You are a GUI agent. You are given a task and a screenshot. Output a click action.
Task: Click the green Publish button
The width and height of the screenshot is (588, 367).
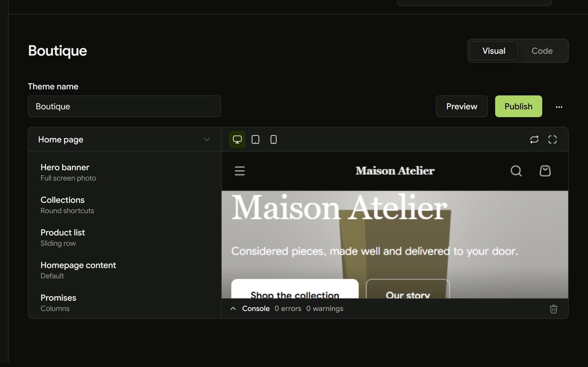tap(518, 106)
